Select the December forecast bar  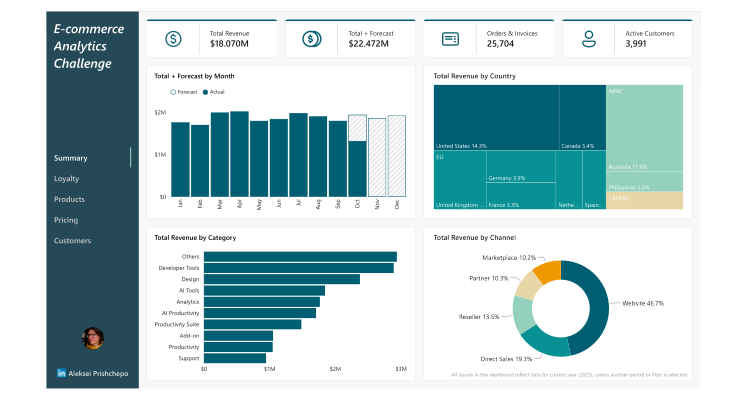pos(396,155)
